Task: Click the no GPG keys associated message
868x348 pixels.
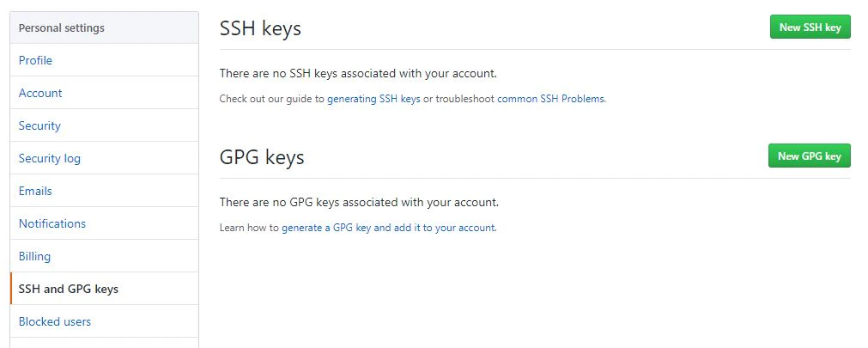Action: [x=359, y=202]
